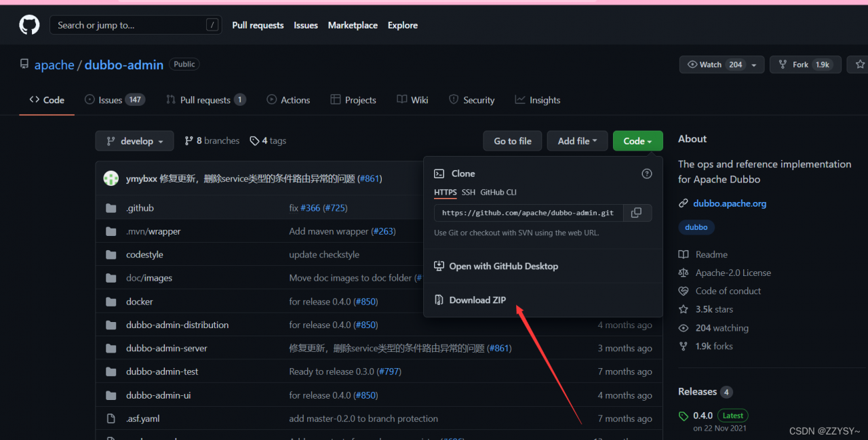The image size is (868, 440).
Task: Open the Watch 204 dropdown
Action: pyautogui.click(x=722, y=64)
